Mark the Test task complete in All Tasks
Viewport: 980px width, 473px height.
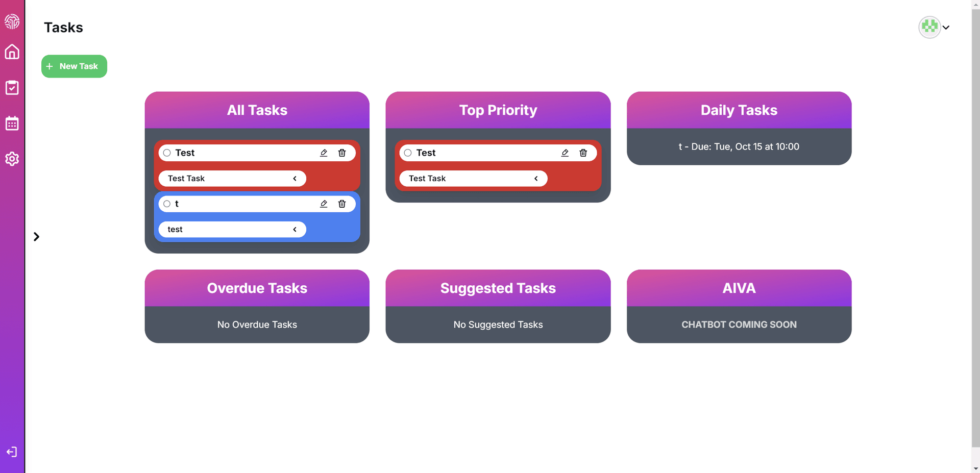(x=166, y=153)
